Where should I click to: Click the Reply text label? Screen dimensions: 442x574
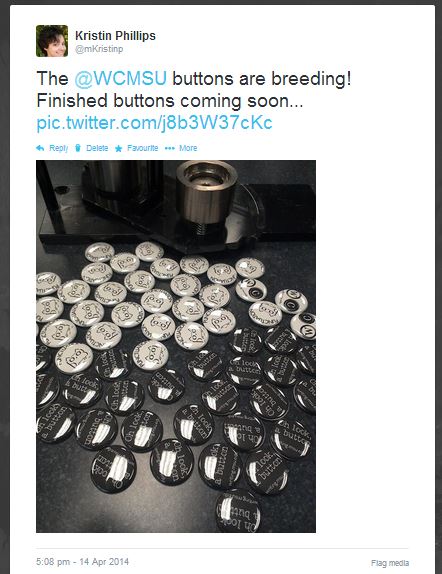point(59,148)
